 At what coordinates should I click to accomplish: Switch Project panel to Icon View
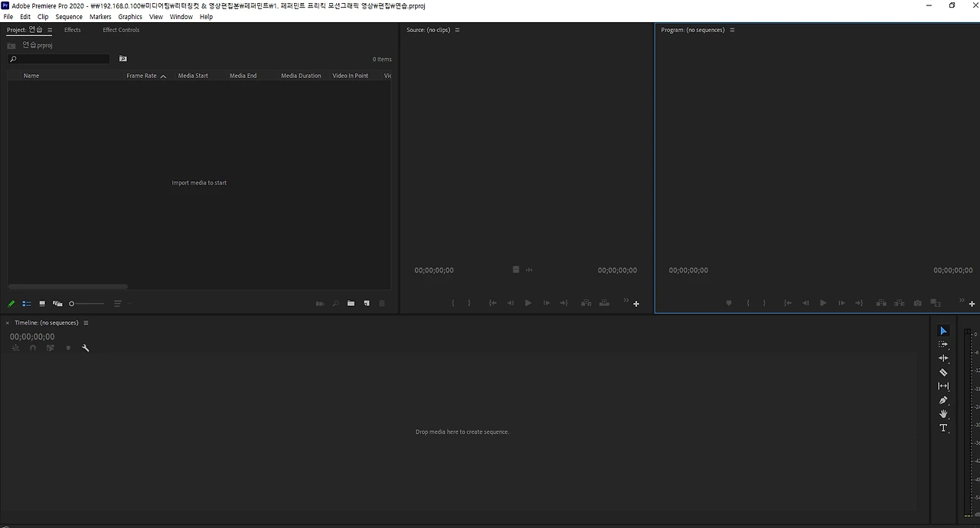[x=42, y=304]
